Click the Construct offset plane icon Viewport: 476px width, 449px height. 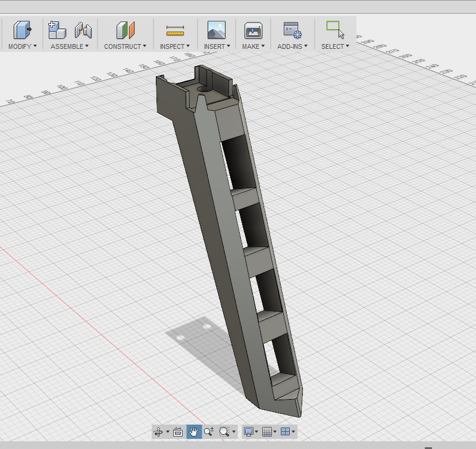pyautogui.click(x=126, y=30)
